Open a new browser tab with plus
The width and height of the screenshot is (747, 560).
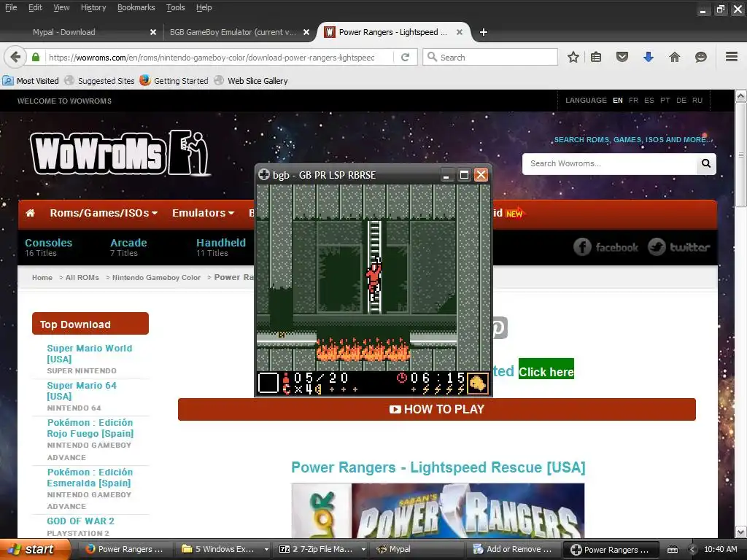483,32
